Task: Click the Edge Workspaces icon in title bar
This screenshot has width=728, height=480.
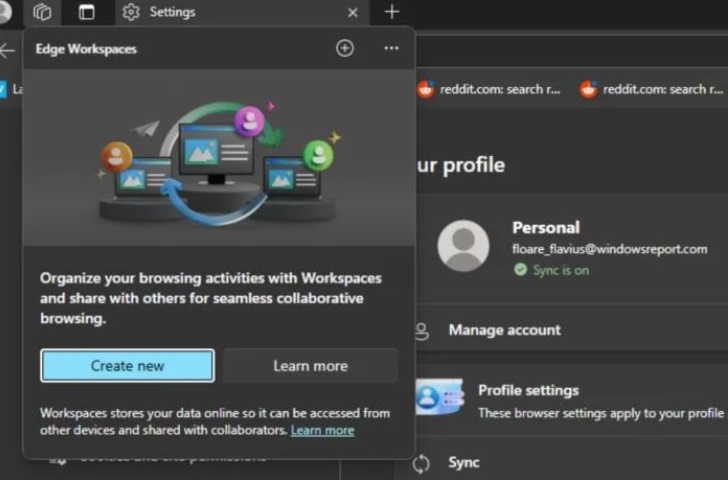Action: pyautogui.click(x=42, y=12)
